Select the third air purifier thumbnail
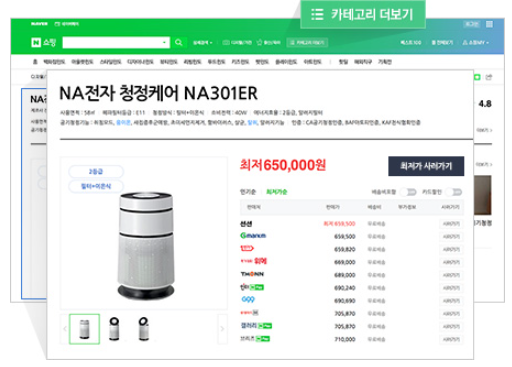The image size is (512, 367). [x=144, y=329]
